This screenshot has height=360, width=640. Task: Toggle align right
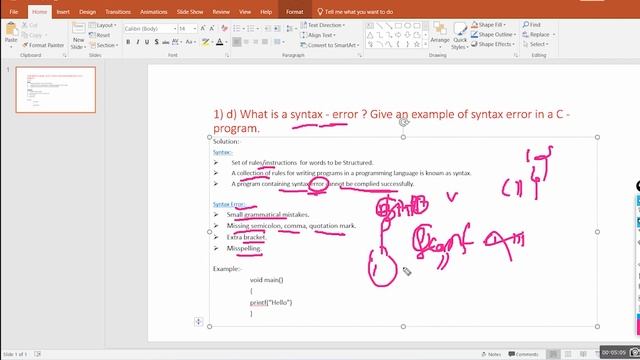point(256,42)
